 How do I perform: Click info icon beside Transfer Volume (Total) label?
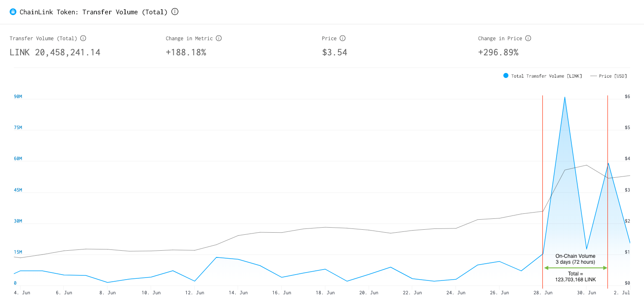83,38
